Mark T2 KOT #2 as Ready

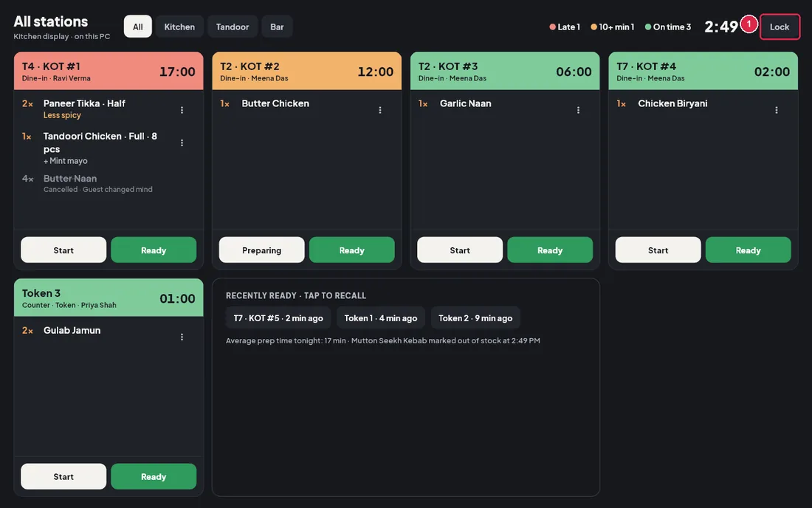(x=352, y=250)
